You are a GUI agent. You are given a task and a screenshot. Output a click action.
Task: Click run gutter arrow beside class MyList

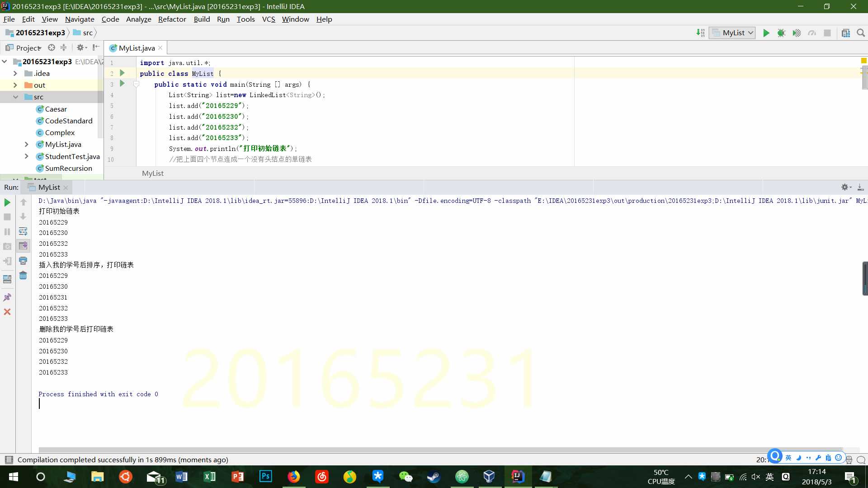coord(122,73)
